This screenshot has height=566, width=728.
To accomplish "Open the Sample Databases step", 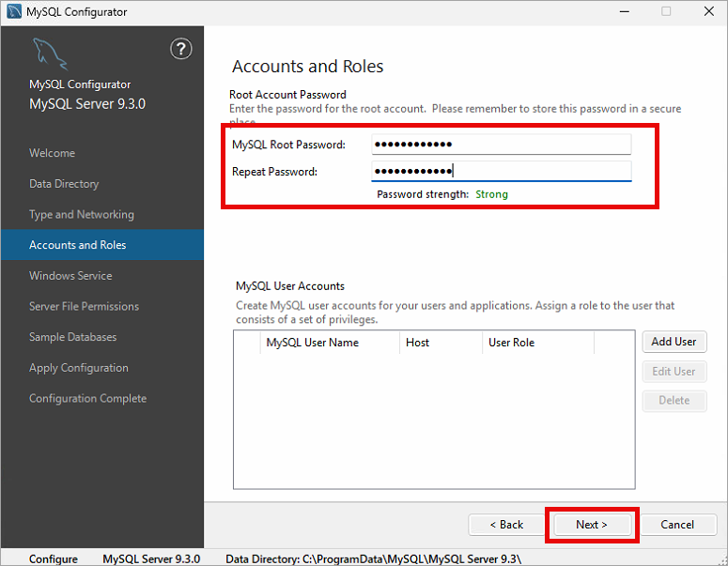I will point(73,337).
